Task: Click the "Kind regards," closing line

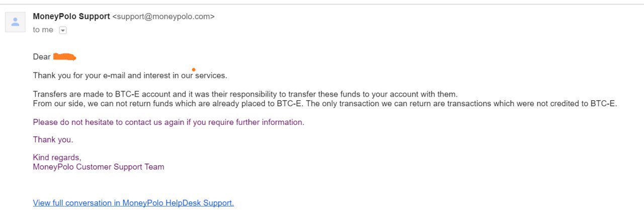Action: pyautogui.click(x=57, y=158)
